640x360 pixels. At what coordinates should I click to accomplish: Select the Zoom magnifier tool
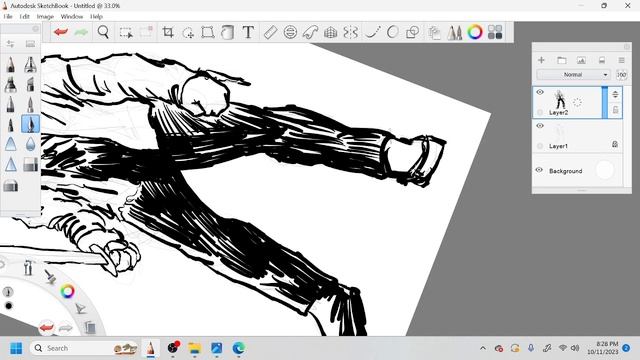coord(103,32)
